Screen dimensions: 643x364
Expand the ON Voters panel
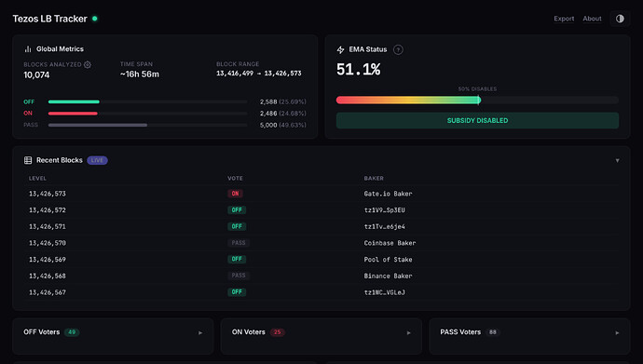409,333
